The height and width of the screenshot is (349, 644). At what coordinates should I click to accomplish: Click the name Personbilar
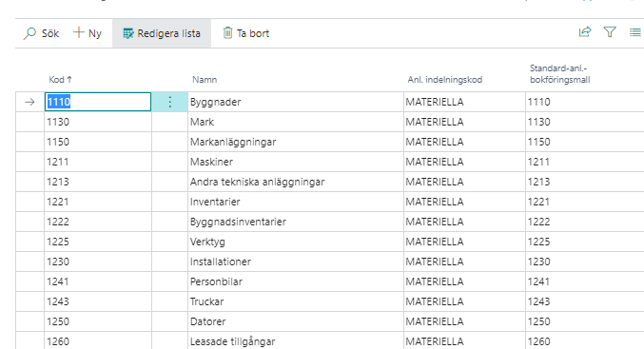click(216, 281)
